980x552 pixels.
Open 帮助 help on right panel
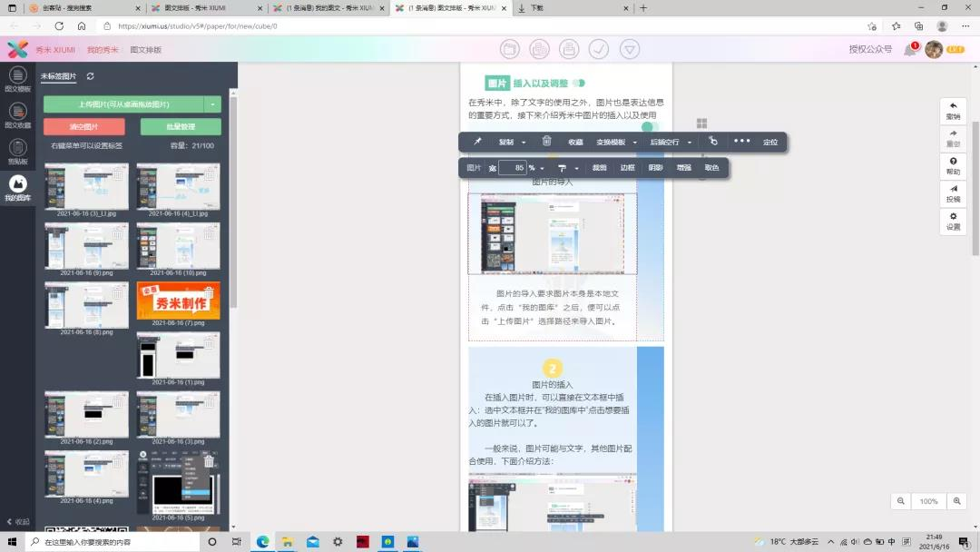(953, 165)
